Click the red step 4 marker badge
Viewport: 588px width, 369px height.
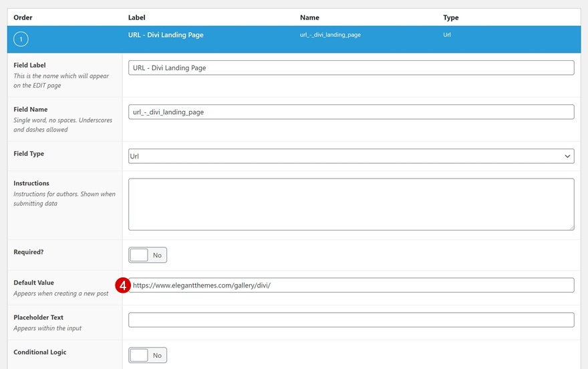pos(122,285)
